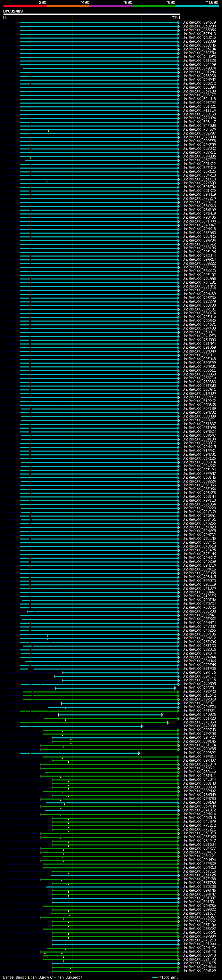Select label UniRef100_C5YDX2
This screenshot has height=980, width=222.
[199, 148]
